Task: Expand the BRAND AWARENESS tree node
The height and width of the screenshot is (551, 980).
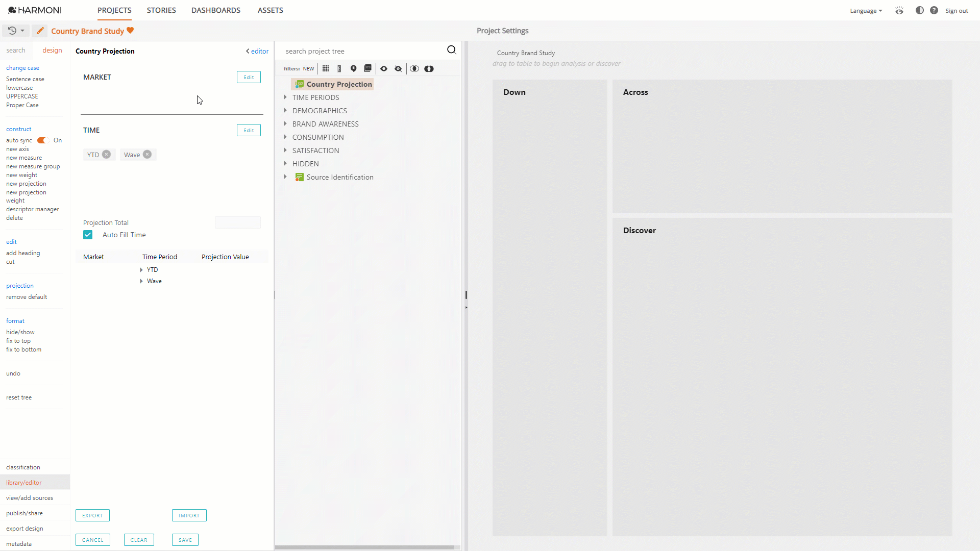Action: (x=285, y=123)
